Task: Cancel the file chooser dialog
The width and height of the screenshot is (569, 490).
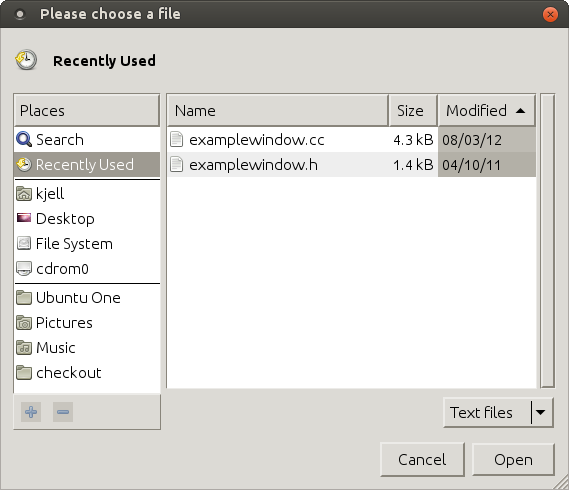Action: [x=422, y=460]
